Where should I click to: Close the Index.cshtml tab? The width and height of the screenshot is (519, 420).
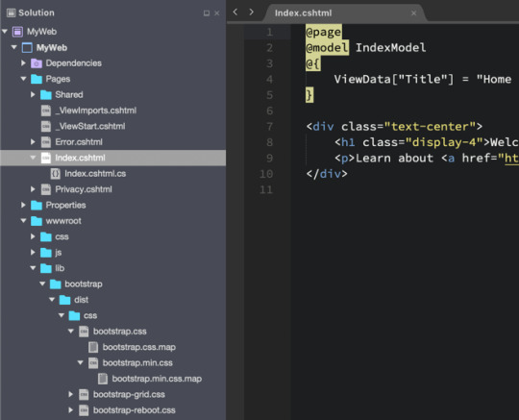[413, 13]
